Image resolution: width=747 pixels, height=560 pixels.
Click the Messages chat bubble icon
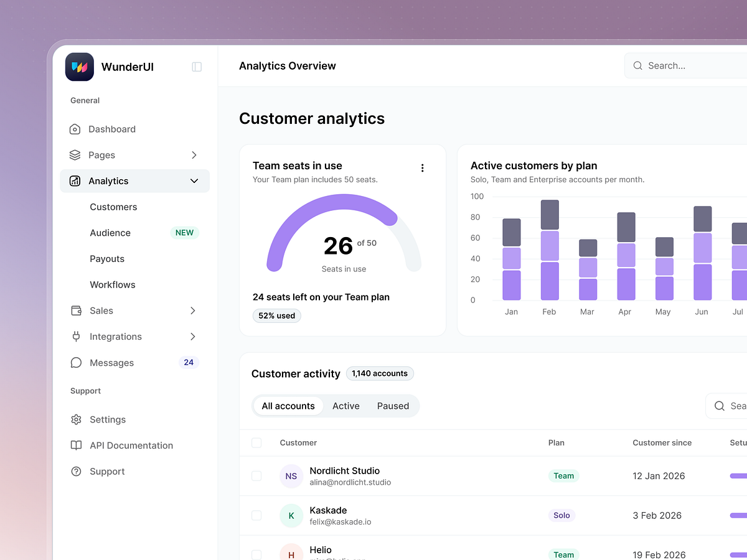coord(76,363)
